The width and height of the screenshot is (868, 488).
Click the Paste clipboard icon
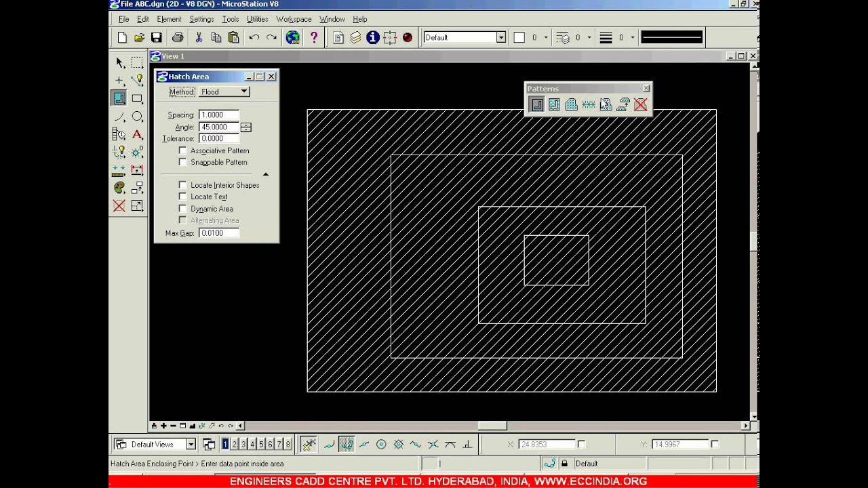(x=234, y=38)
